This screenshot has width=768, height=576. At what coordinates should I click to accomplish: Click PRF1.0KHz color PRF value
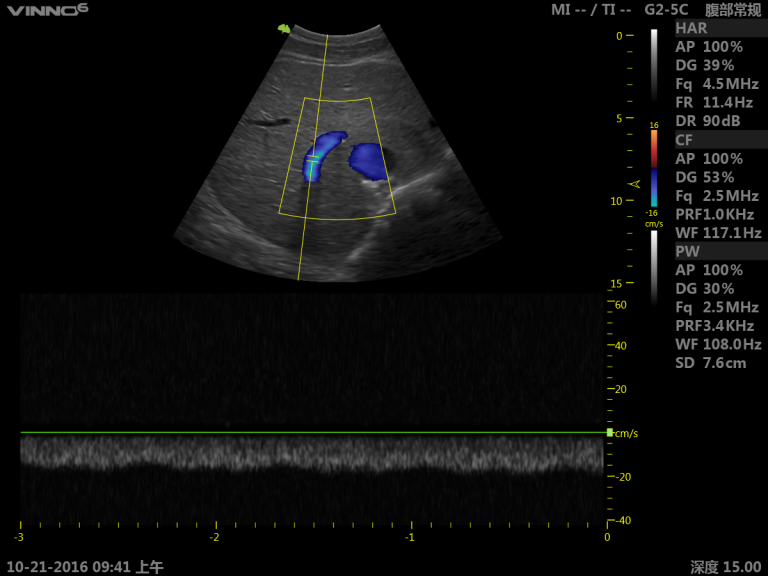[x=715, y=215]
